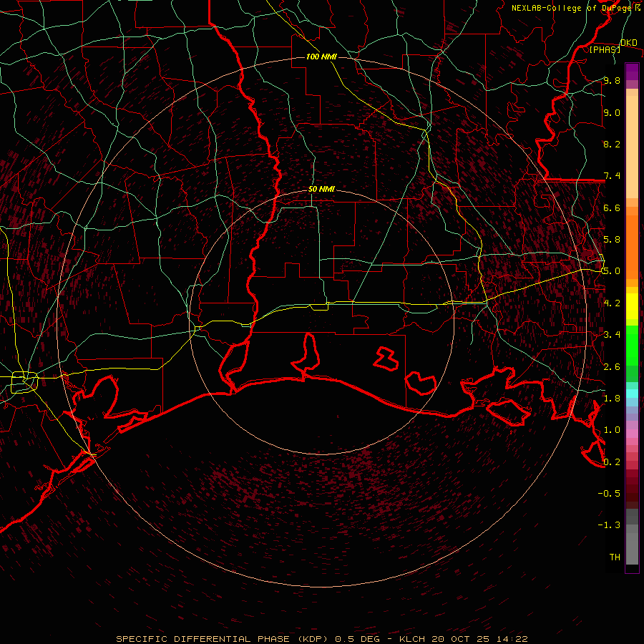Click the 7.4 scale label

pyautogui.click(x=612, y=176)
